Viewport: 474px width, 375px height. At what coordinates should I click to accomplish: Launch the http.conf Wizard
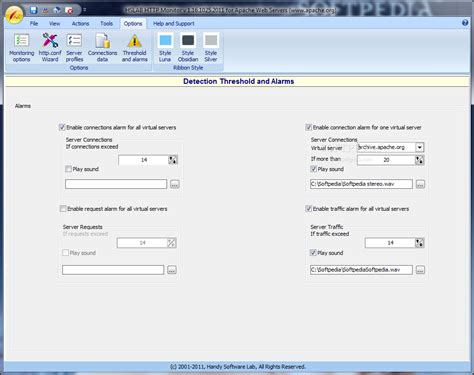coord(50,48)
